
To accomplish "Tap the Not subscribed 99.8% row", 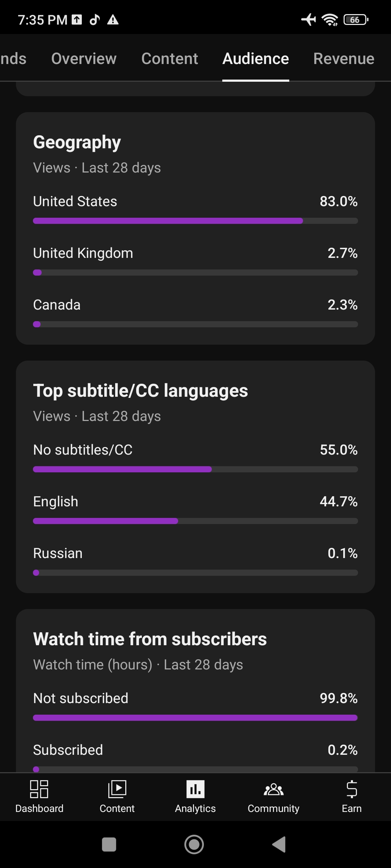I will 195,706.
